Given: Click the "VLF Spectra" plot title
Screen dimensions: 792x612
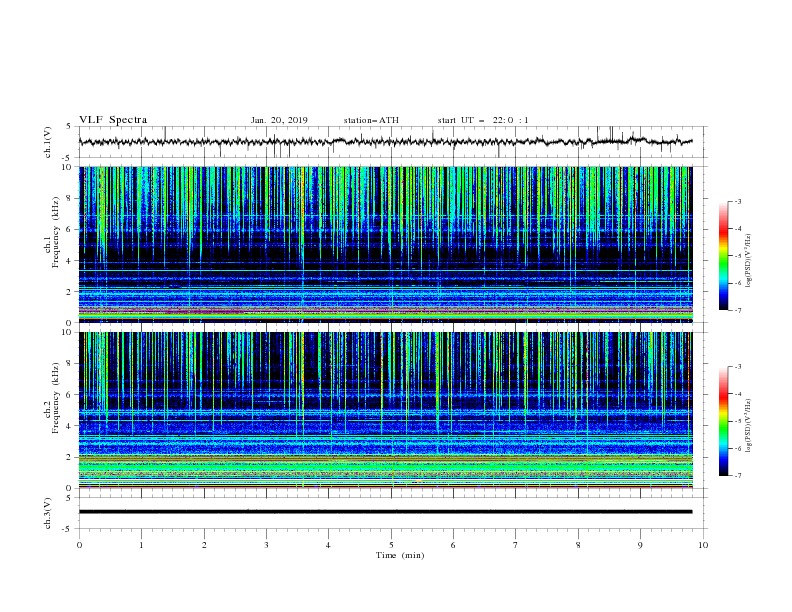Looking at the screenshot, I should (x=113, y=120).
